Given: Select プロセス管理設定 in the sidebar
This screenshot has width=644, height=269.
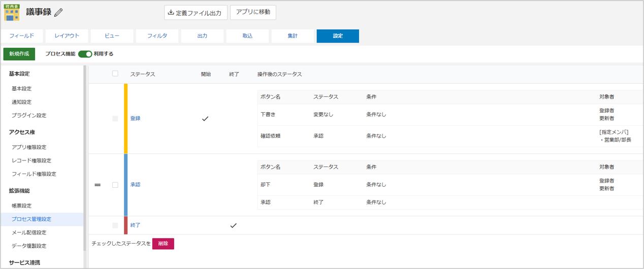Looking at the screenshot, I should [x=42, y=219].
